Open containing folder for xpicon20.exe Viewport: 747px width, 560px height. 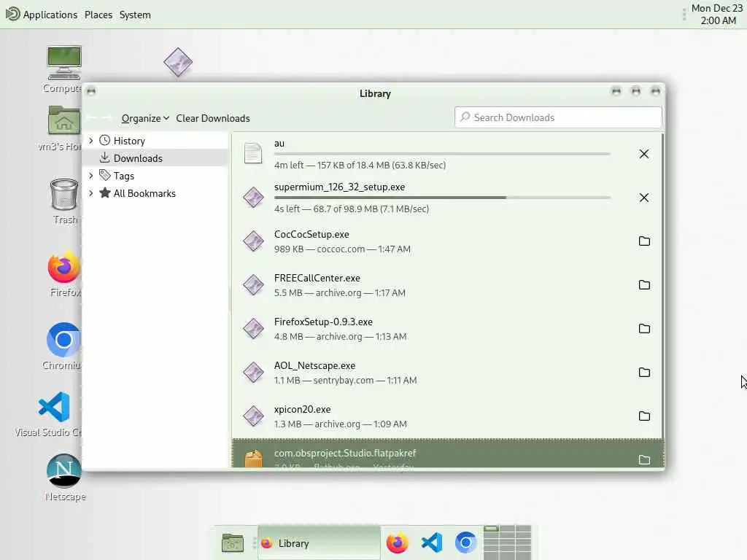(x=644, y=416)
